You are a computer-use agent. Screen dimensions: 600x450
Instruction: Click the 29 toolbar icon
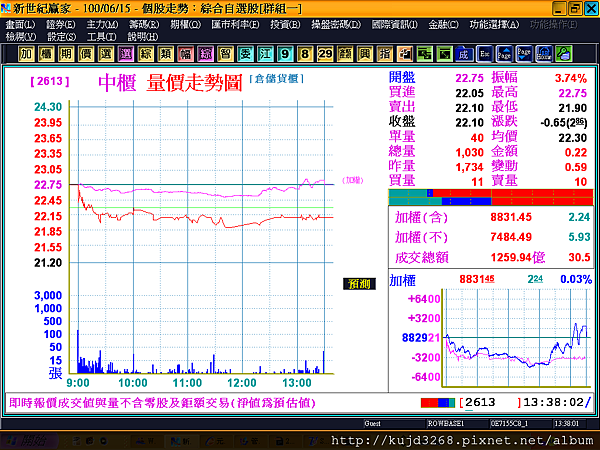pos(325,54)
